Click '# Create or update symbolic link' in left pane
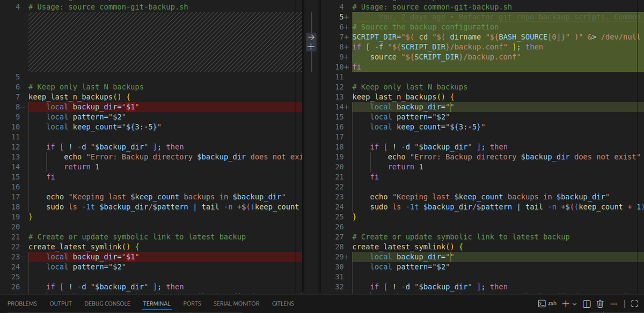644x313 pixels. 137,237
